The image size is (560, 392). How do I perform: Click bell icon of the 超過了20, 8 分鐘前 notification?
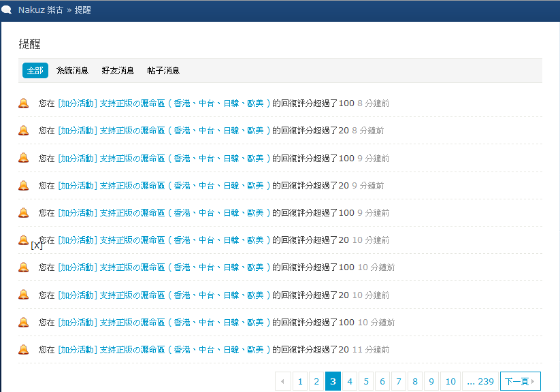(24, 131)
